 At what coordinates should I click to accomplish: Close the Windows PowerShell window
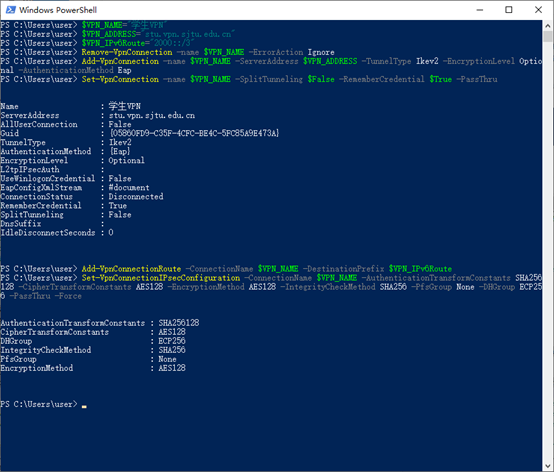(x=538, y=10)
